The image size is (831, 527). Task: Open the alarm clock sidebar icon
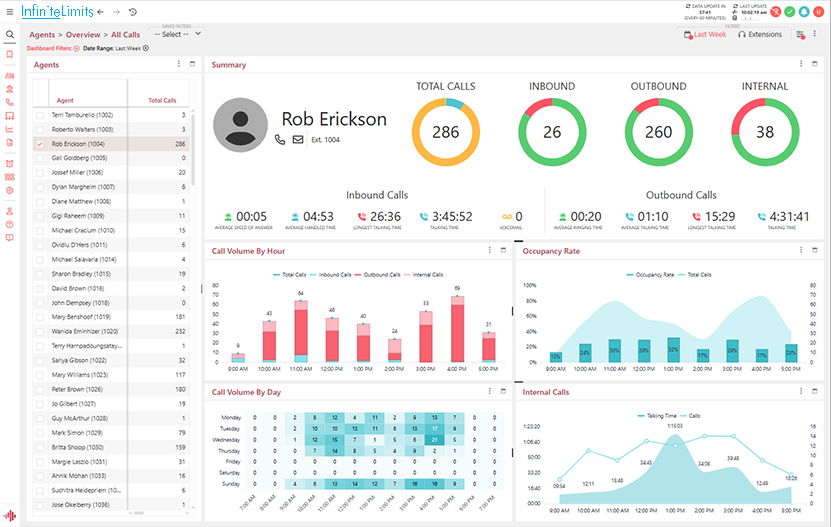(10, 164)
